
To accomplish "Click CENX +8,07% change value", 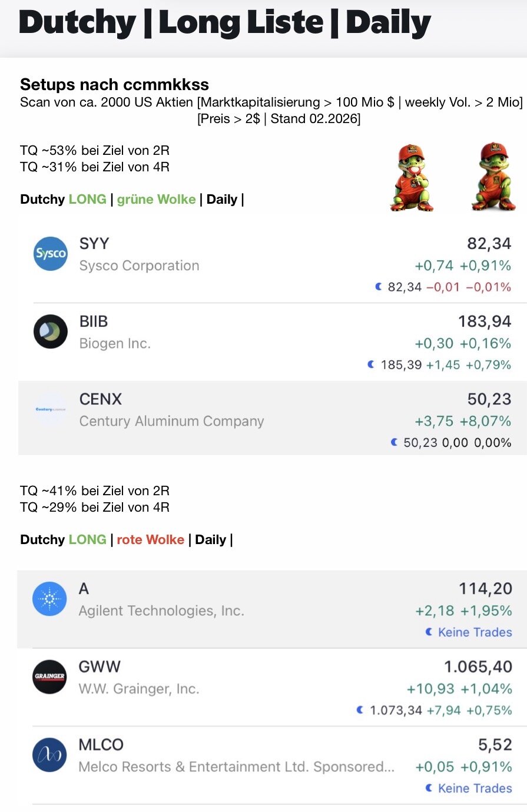I will (x=485, y=421).
